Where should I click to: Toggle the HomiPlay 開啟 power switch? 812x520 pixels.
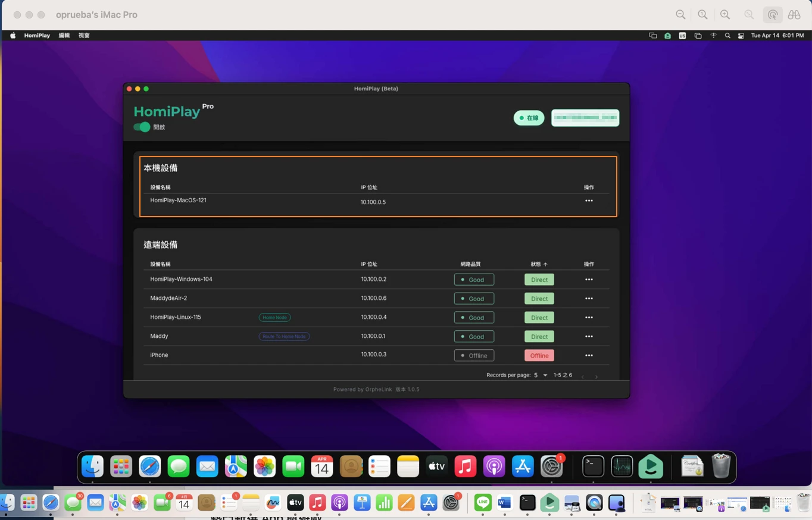[142, 127]
